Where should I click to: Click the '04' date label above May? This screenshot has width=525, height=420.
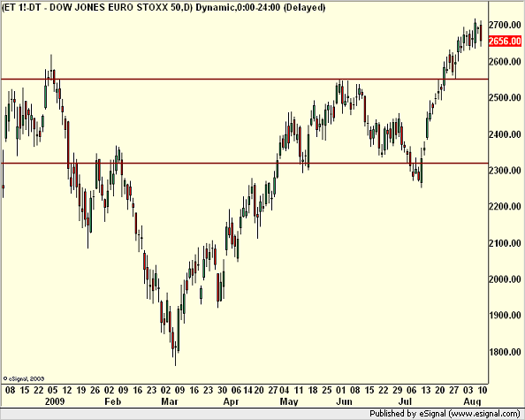pos(285,390)
